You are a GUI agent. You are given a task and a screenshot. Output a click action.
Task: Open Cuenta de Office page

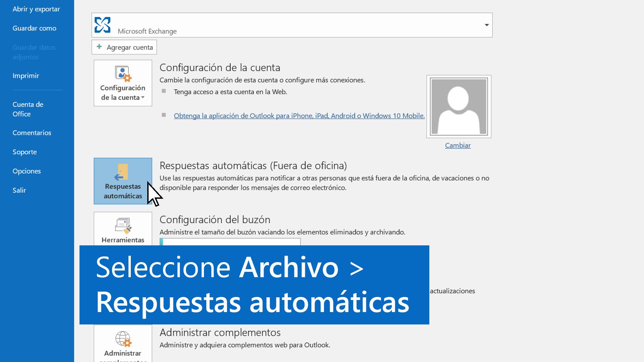(x=28, y=109)
